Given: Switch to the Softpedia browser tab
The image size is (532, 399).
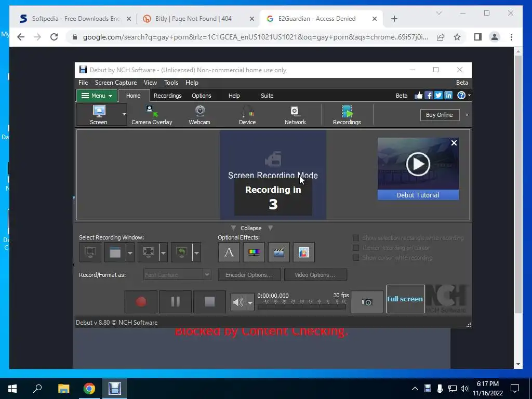Looking at the screenshot, I should [75, 19].
